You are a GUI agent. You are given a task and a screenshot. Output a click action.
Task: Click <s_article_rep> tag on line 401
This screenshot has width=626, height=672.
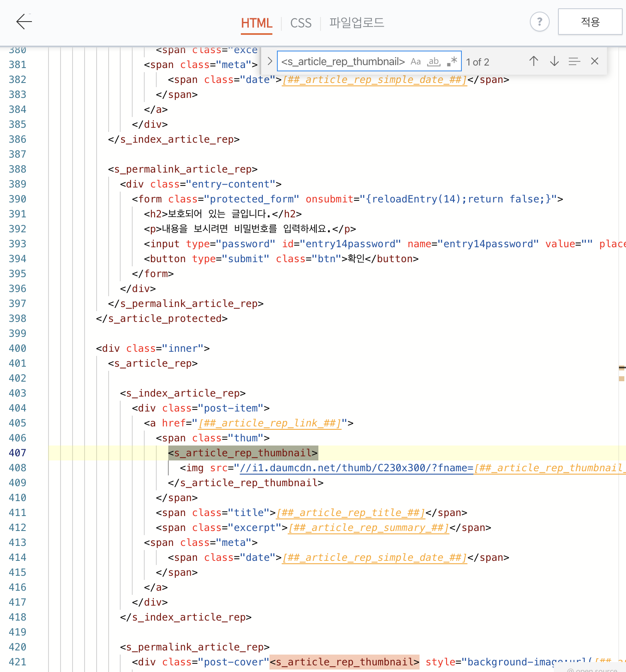tap(153, 363)
